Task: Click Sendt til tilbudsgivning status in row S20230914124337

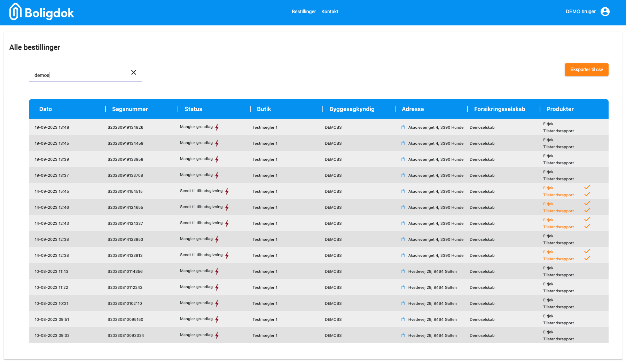Action: click(x=201, y=223)
